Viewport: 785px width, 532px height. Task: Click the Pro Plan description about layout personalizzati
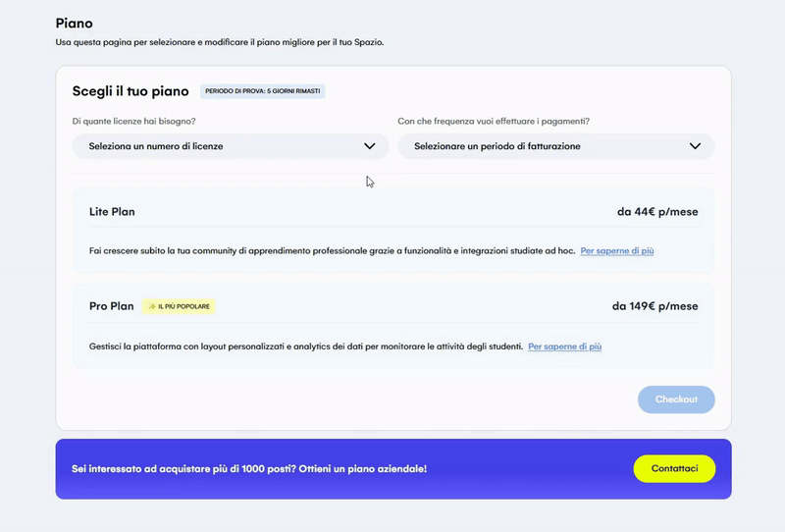[x=306, y=346]
